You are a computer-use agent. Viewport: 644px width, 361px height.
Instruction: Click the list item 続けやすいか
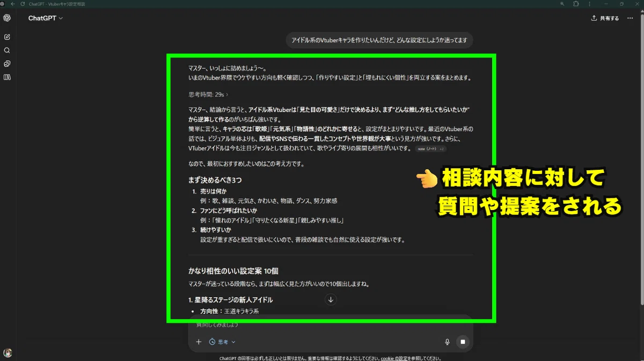216,230
